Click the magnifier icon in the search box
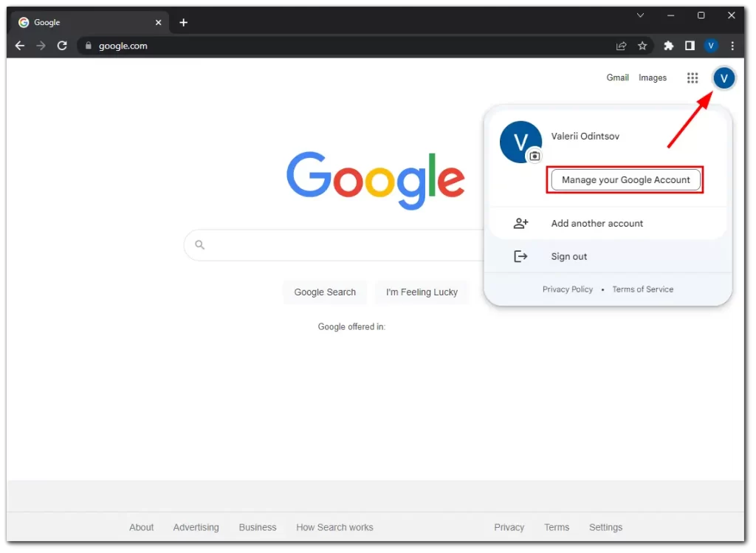The image size is (756, 553). pyautogui.click(x=200, y=245)
